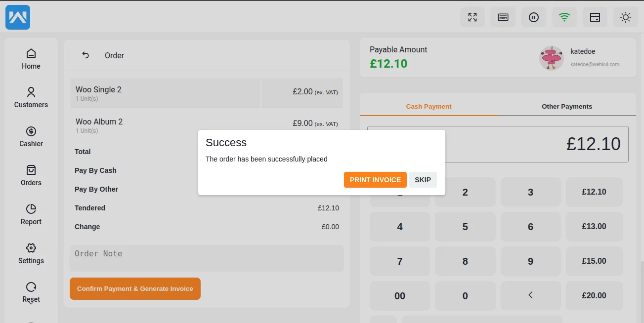Open the cash drawer icon in the toolbar

(595, 17)
